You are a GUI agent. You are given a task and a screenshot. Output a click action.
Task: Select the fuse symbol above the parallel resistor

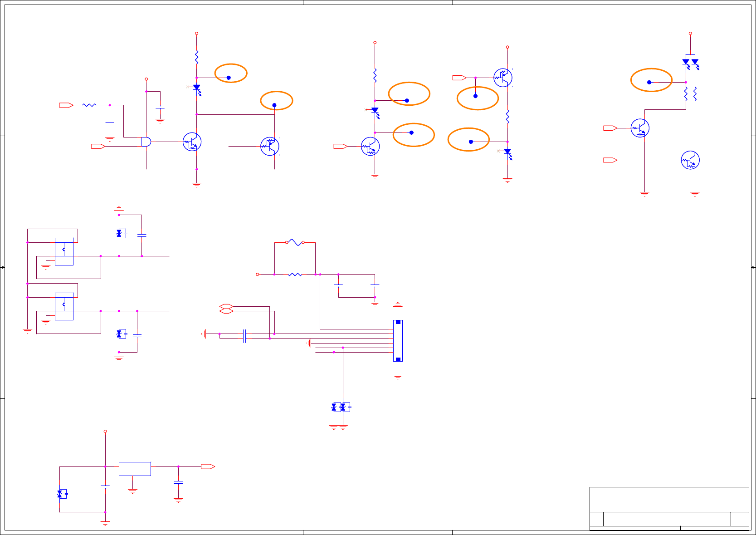[x=295, y=242]
